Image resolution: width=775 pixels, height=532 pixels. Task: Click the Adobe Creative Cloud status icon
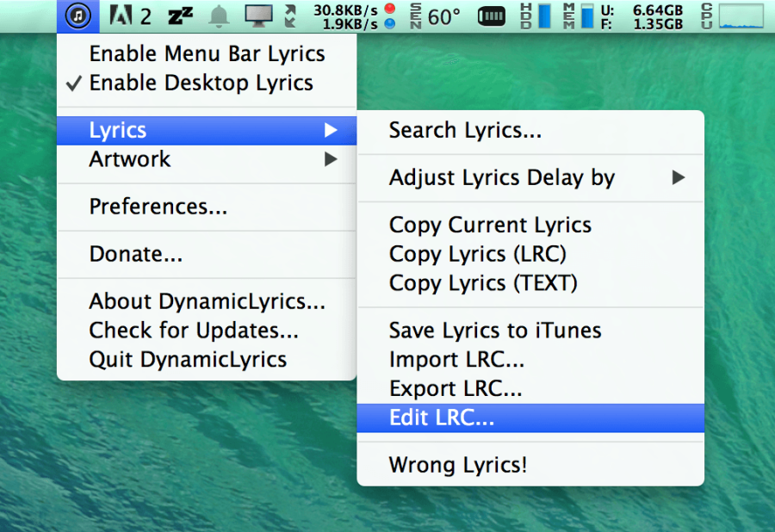121,15
